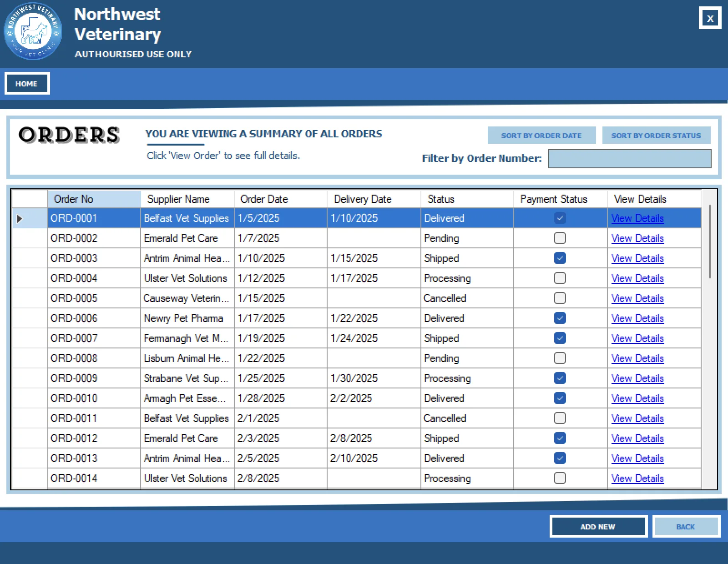Click the Order No column header
Viewport: 728px width, 564px height.
(x=94, y=199)
